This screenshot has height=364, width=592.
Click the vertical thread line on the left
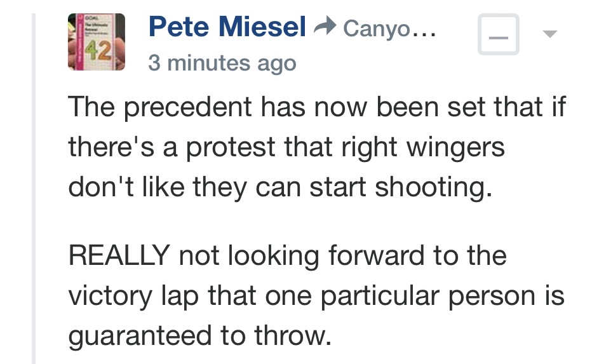[34, 191]
